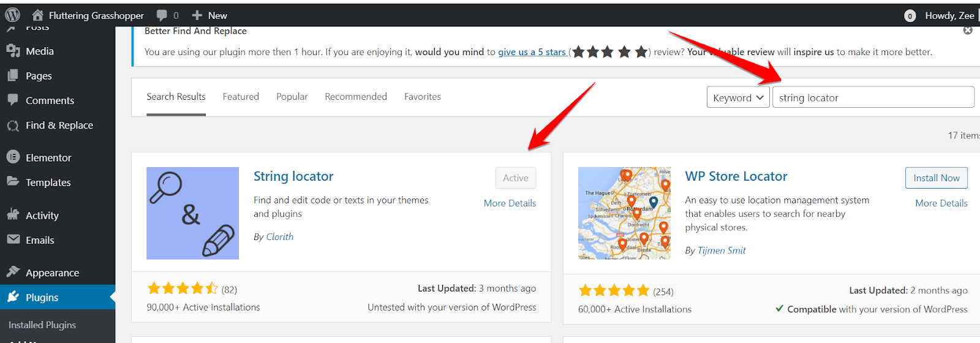Viewport: 980px width, 343px height.
Task: Open the String locator plugin thumbnail
Action: (192, 213)
